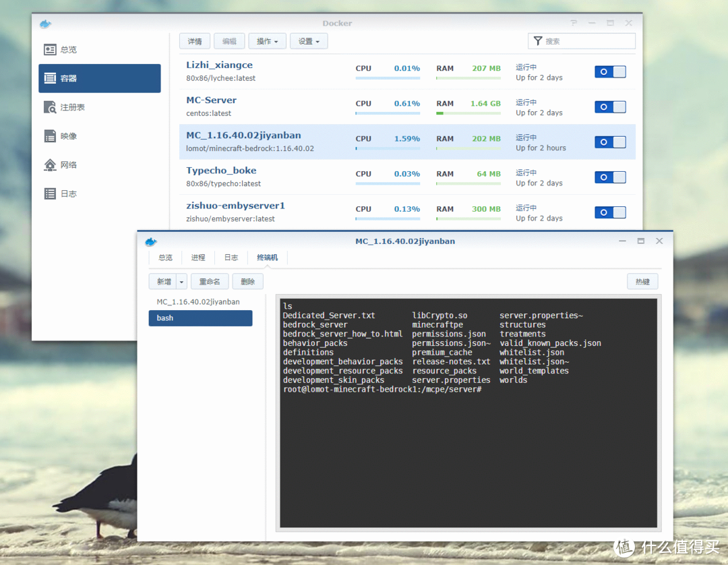Switch to the 进程 process tab

[198, 258]
